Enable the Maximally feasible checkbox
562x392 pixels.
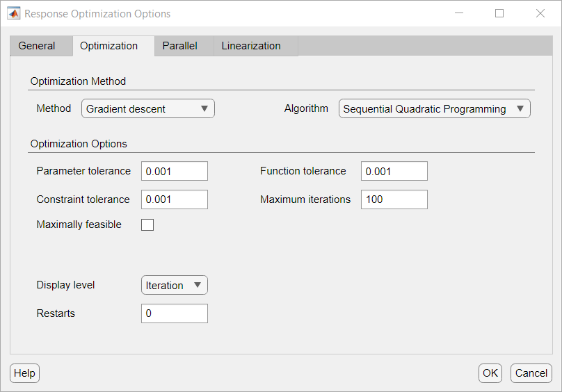coord(147,224)
